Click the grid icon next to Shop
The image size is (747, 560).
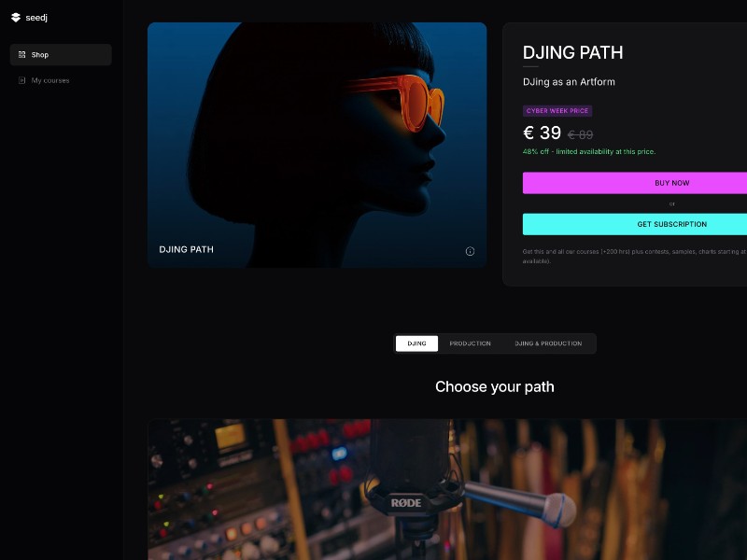(x=21, y=54)
